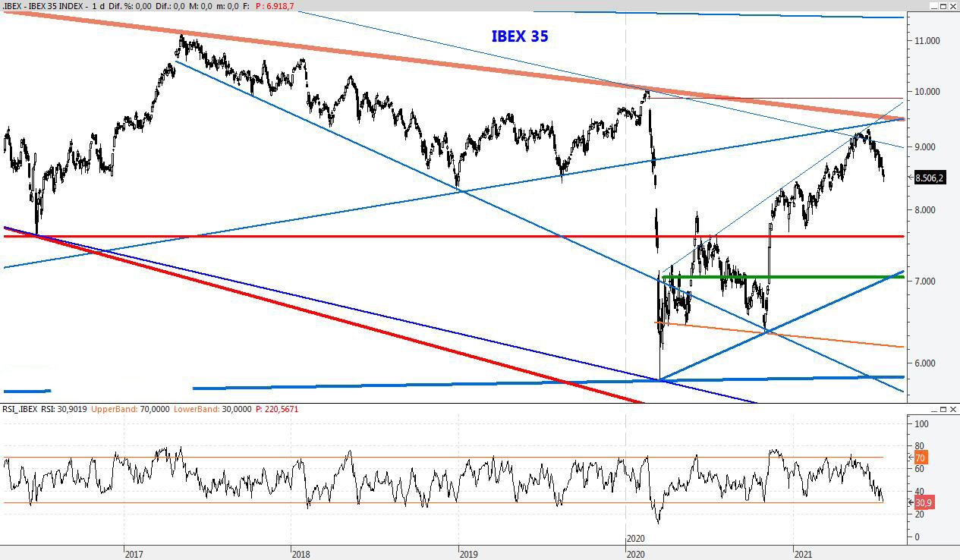Image resolution: width=960 pixels, height=560 pixels.
Task: Maximize the IBEX 35 price chart panel
Action: pyautogui.click(x=943, y=6)
